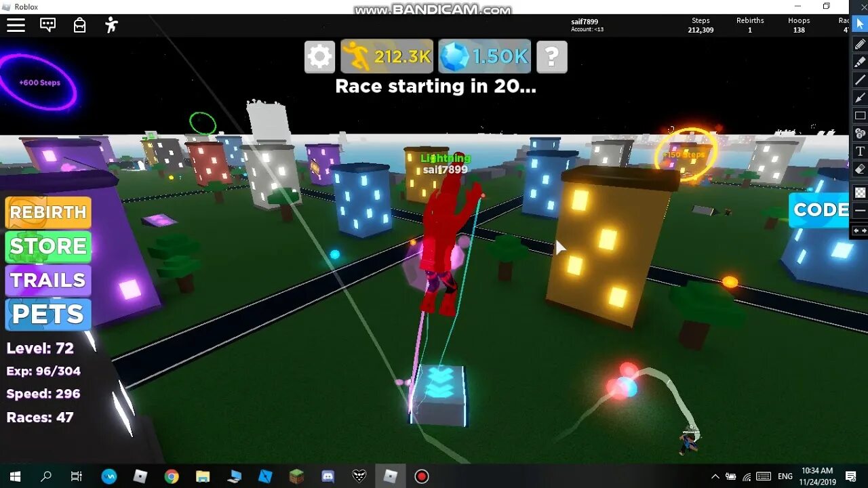Click the Exp: 96/304 stat text

coord(43,371)
